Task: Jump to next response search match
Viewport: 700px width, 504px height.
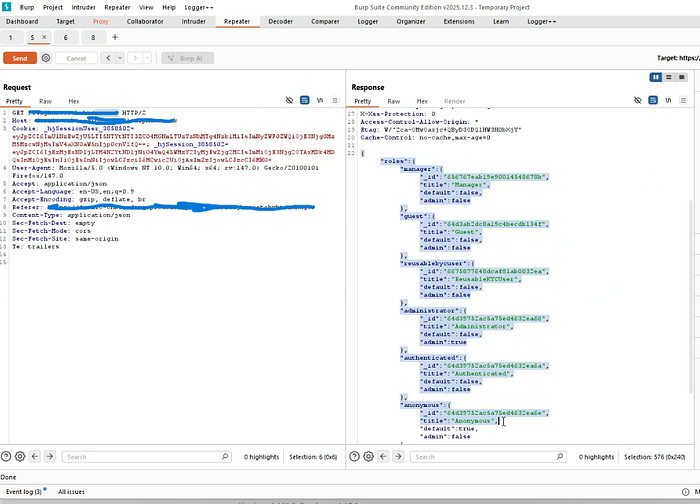Action: [x=398, y=457]
